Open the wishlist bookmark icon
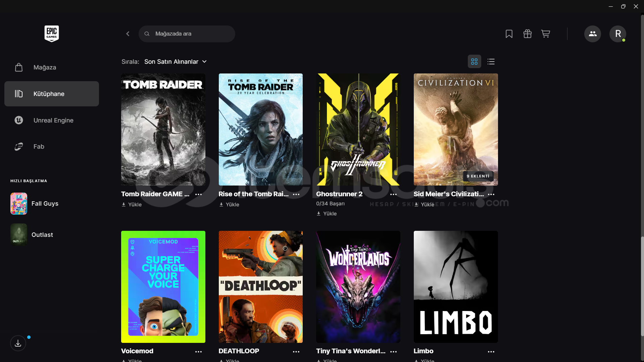 pos(509,34)
